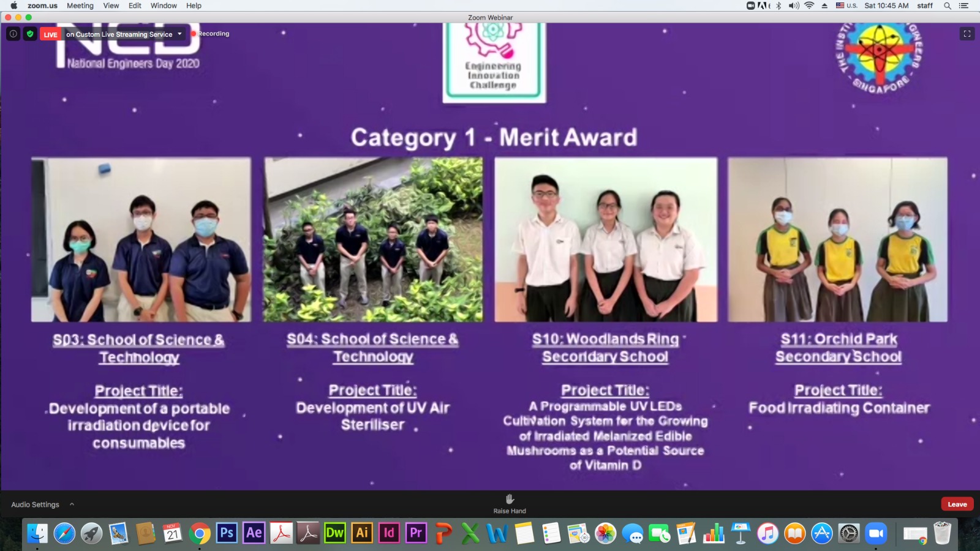
Task: Open App Store from the dock
Action: coord(821,533)
